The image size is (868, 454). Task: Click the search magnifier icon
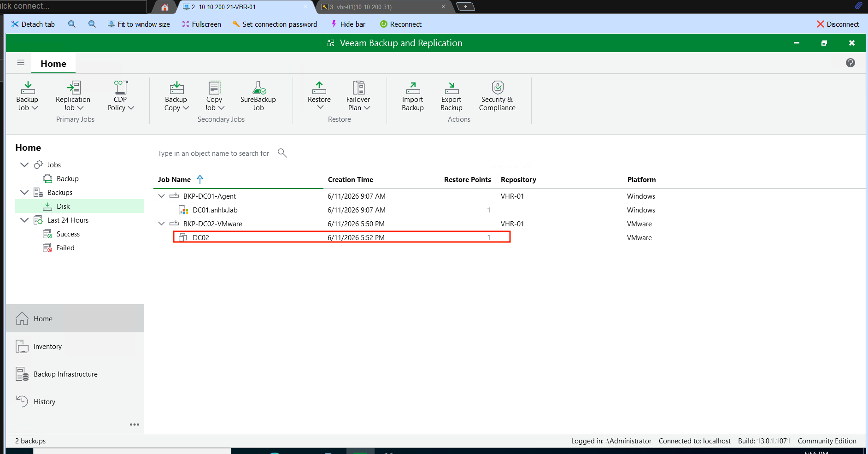(282, 153)
